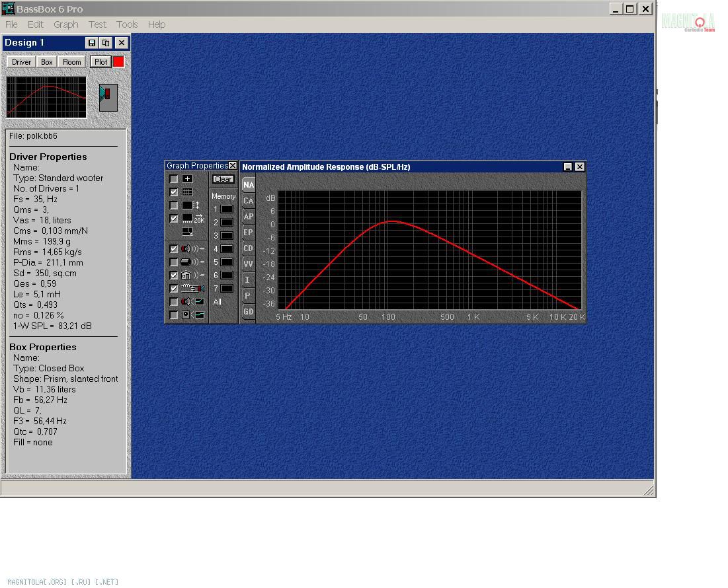Enable the box acoustic data checkbox
Image resolution: width=728 pixels, height=588 pixels.
point(174,315)
